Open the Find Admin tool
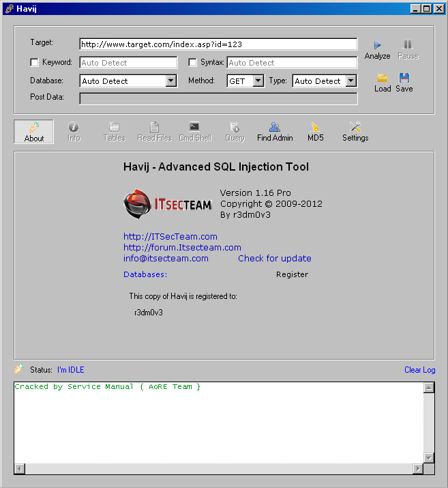Image resolution: width=448 pixels, height=488 pixels. pos(275,127)
